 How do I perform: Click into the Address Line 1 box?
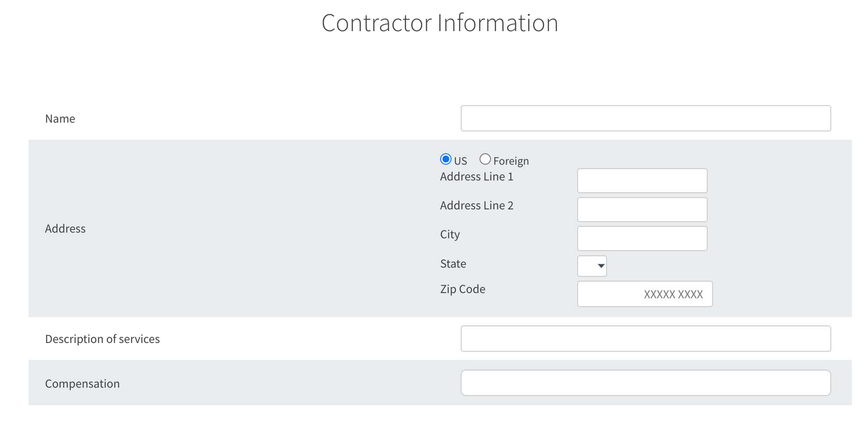point(642,180)
